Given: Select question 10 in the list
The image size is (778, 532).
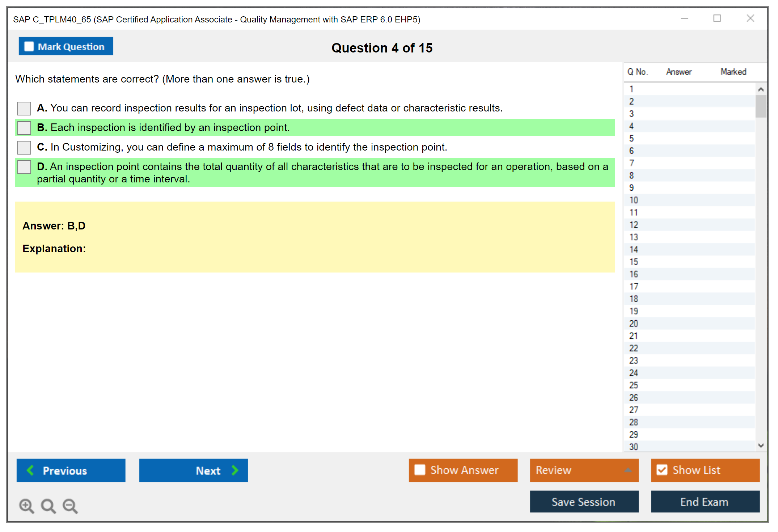Looking at the screenshot, I should click(634, 200).
